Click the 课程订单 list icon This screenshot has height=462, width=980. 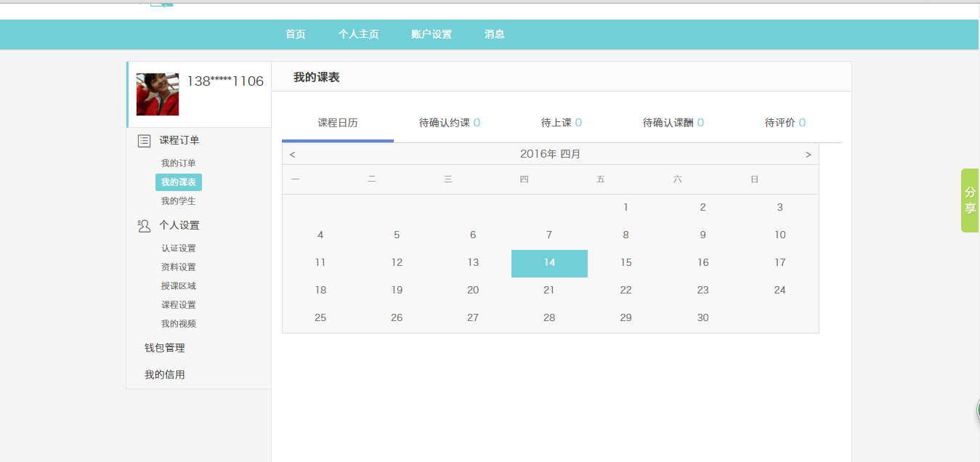[x=144, y=141]
